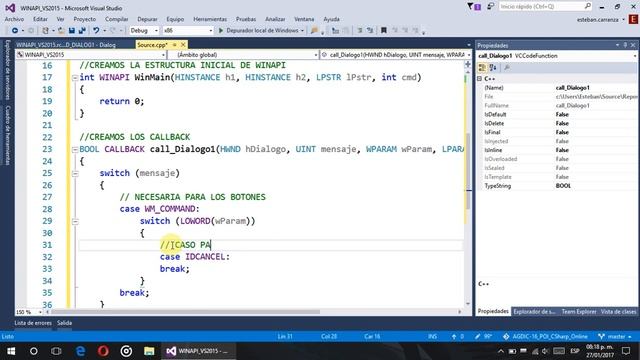Click the open file toolbar icon

click(x=61, y=31)
